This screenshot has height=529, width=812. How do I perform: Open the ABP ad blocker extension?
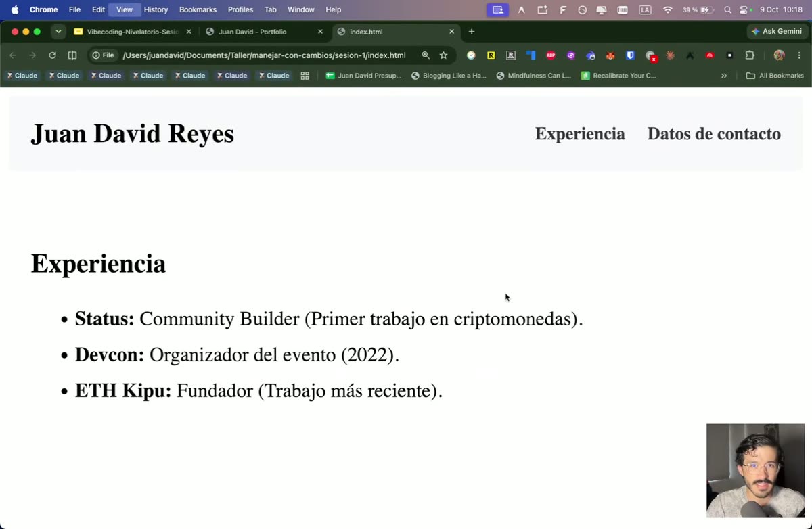551,55
